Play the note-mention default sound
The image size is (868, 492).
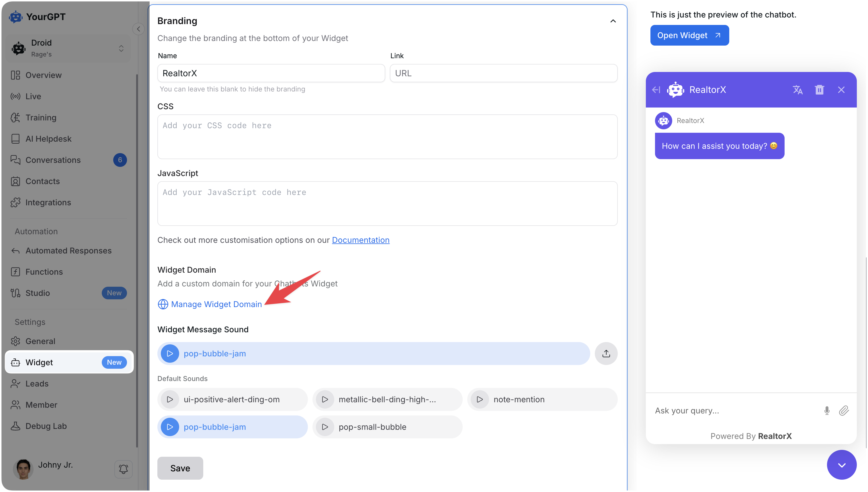(480, 399)
